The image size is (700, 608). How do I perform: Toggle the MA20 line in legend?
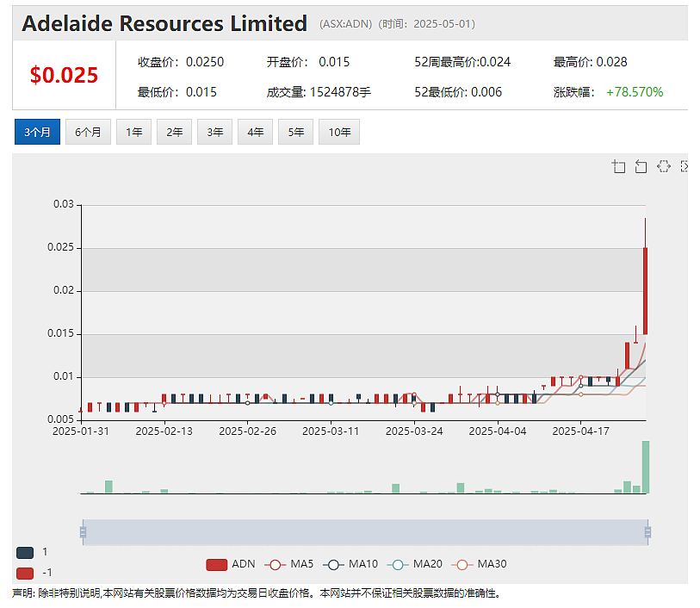point(415,564)
